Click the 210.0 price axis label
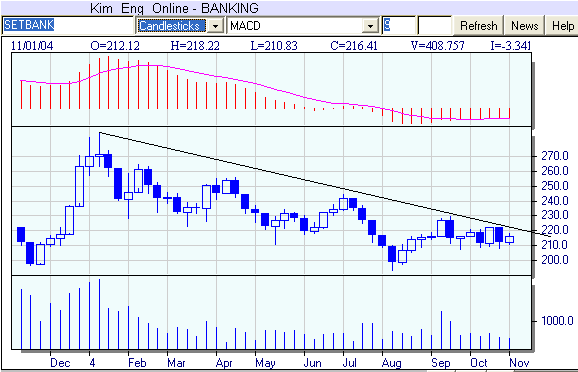The height and width of the screenshot is (372, 578). (555, 245)
